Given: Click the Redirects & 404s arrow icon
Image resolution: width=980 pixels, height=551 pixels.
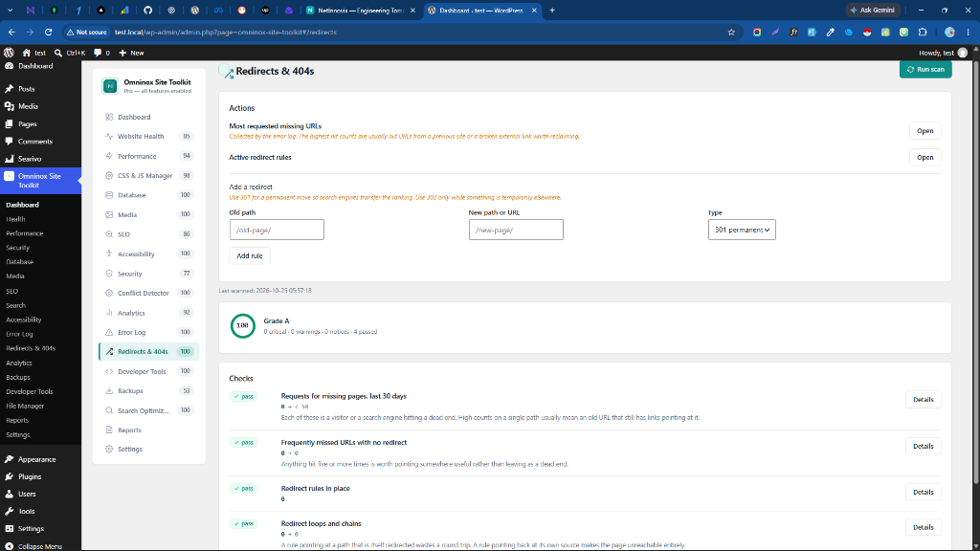Looking at the screenshot, I should [x=109, y=352].
